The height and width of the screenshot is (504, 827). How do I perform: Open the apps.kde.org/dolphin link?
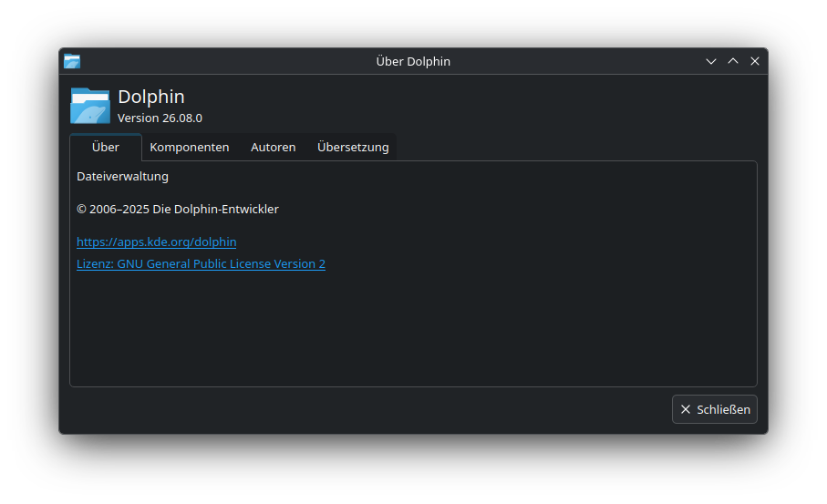[156, 242]
